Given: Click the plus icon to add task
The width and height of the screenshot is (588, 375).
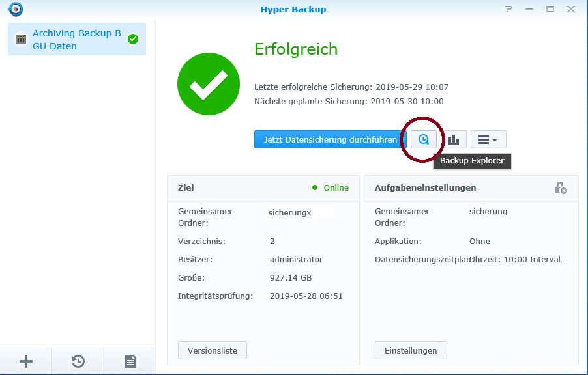Looking at the screenshot, I should (26, 361).
